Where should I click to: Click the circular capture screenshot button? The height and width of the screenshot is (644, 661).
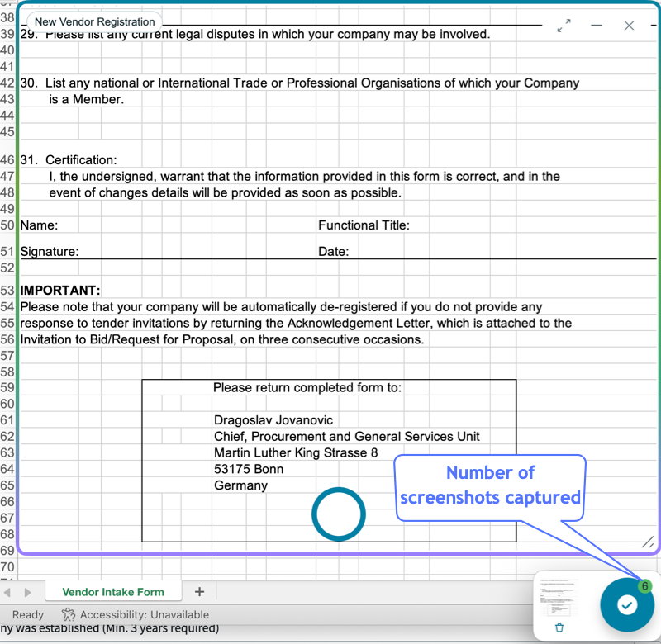[x=339, y=514]
